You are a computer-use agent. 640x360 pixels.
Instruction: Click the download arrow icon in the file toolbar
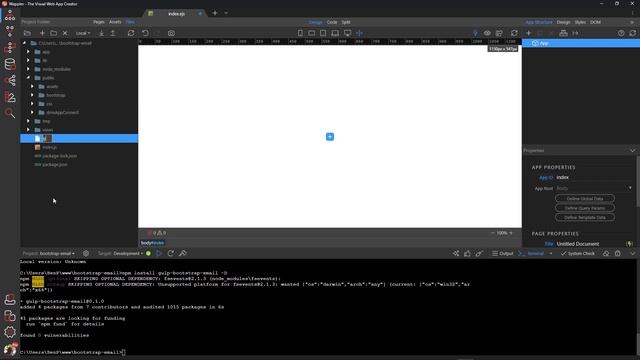pyautogui.click(x=101, y=33)
